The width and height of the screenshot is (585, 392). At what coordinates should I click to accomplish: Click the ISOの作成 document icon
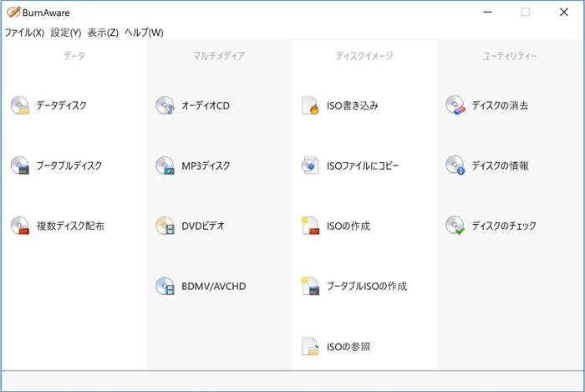click(x=310, y=226)
